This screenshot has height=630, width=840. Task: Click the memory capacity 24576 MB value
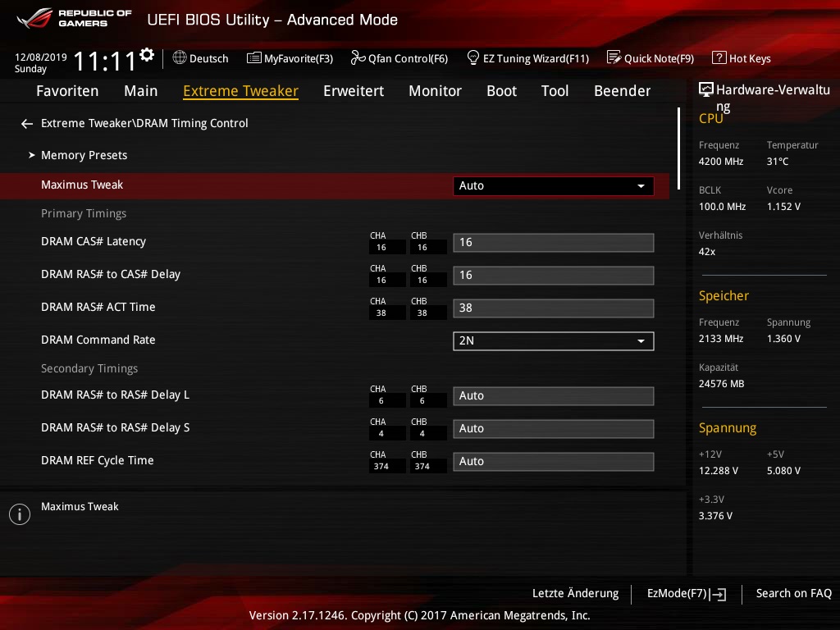point(721,384)
